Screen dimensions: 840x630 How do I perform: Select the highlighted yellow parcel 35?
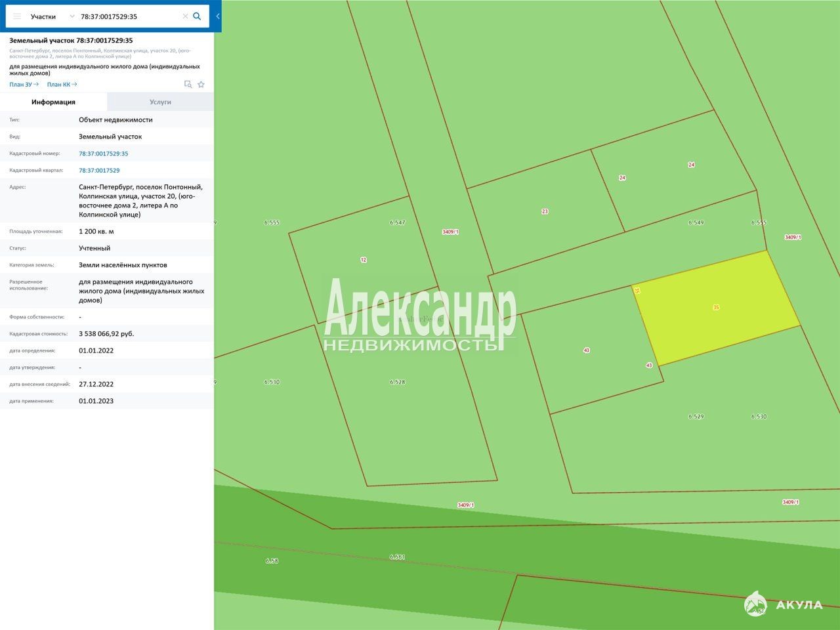tap(715, 307)
